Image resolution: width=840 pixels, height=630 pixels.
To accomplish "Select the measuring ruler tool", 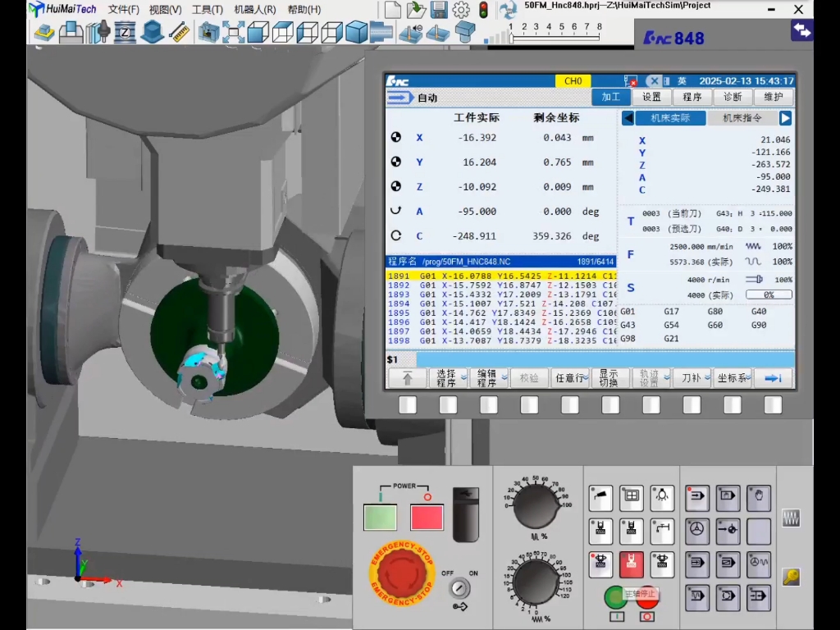I will coord(180,32).
